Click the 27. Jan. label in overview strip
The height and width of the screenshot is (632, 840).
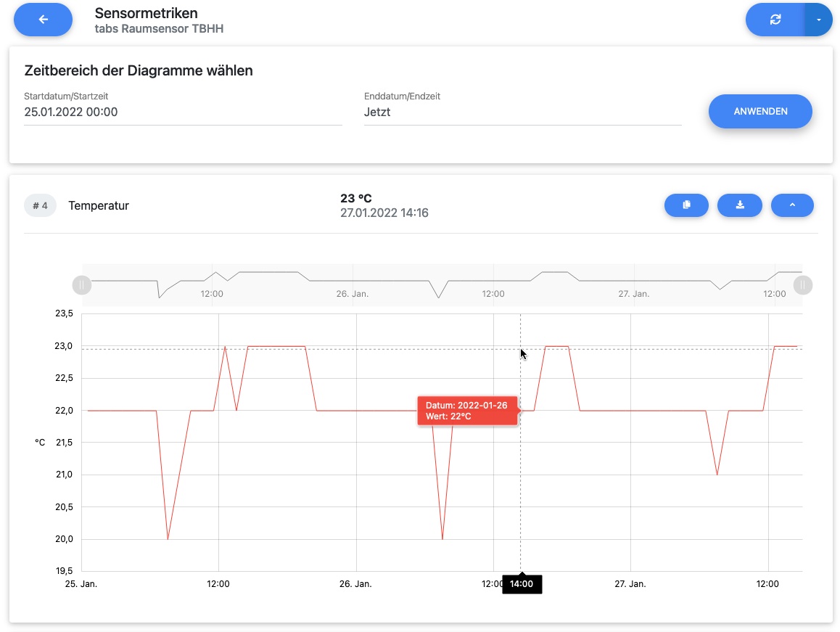pyautogui.click(x=633, y=294)
